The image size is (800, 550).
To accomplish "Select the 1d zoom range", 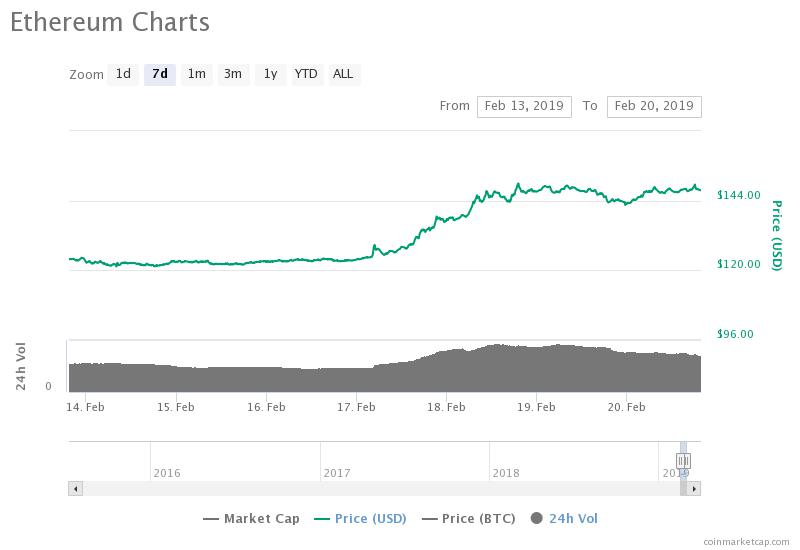I will (123, 74).
